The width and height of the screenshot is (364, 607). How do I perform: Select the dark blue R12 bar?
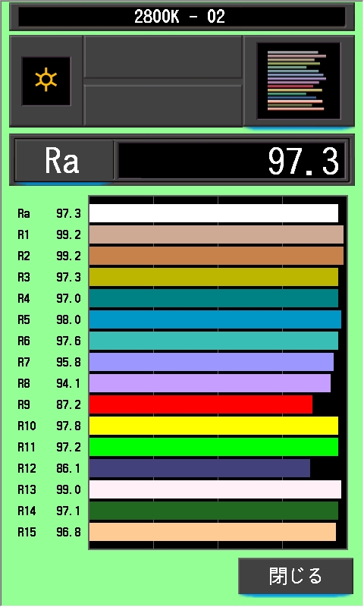click(x=199, y=468)
